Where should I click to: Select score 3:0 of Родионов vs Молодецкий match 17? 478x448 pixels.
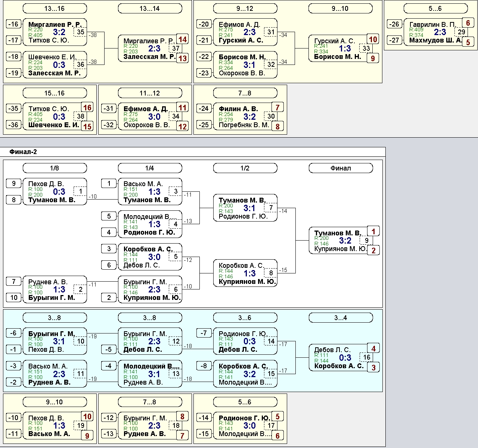pos(249,426)
